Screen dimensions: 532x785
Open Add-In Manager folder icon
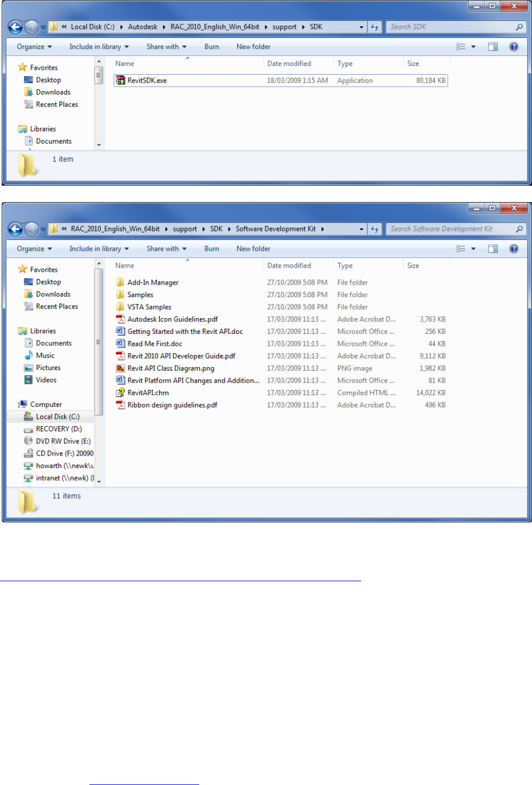point(121,282)
